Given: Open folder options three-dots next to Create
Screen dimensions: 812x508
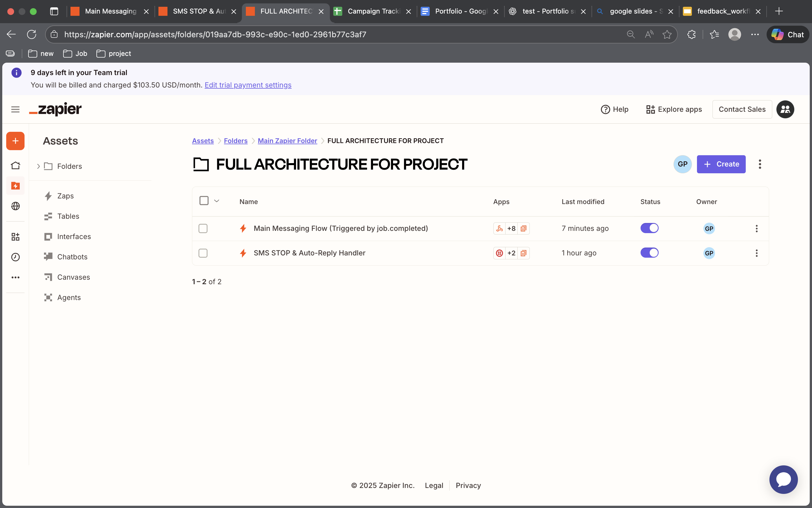Looking at the screenshot, I should point(760,164).
